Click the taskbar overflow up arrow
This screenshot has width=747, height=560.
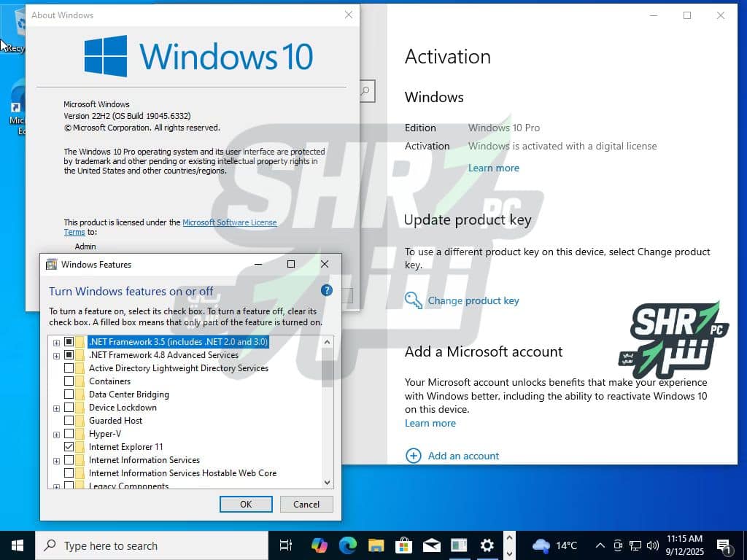[508, 538]
